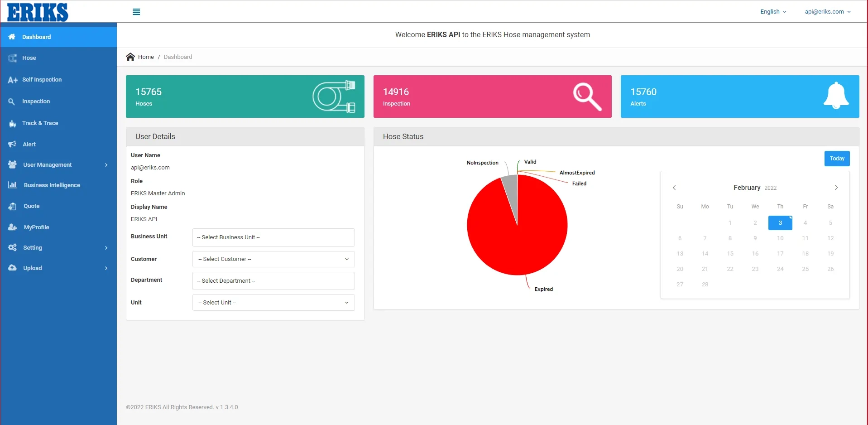Open the Select Department dropdown
Image resolution: width=868 pixels, height=425 pixels.
tap(273, 281)
